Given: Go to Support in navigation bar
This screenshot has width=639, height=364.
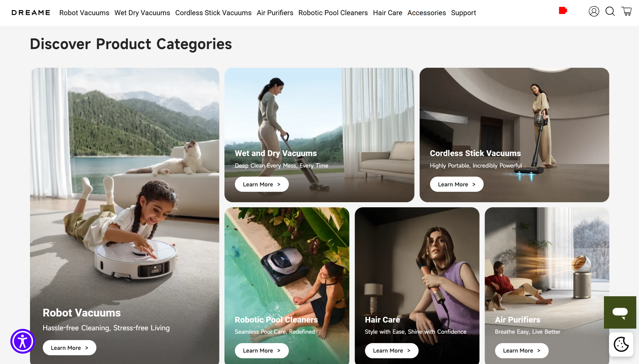Looking at the screenshot, I should [x=463, y=13].
